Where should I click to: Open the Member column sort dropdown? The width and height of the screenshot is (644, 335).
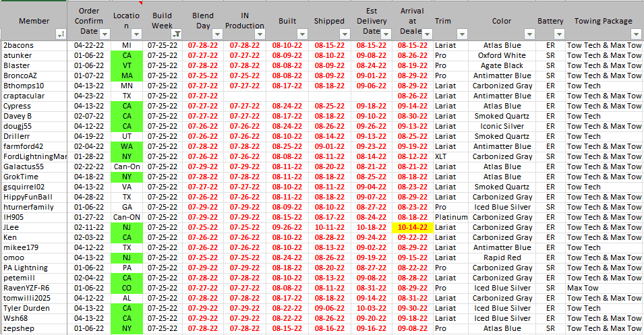(61, 34)
